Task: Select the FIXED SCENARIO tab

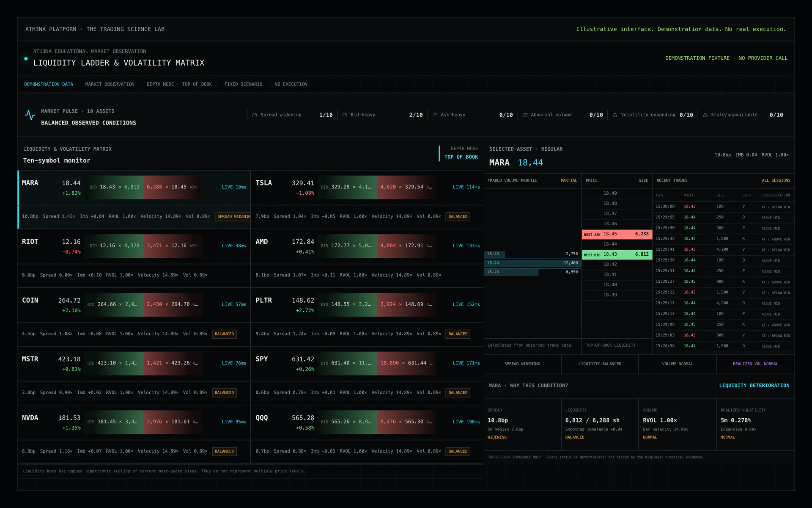Action: pyautogui.click(x=243, y=84)
